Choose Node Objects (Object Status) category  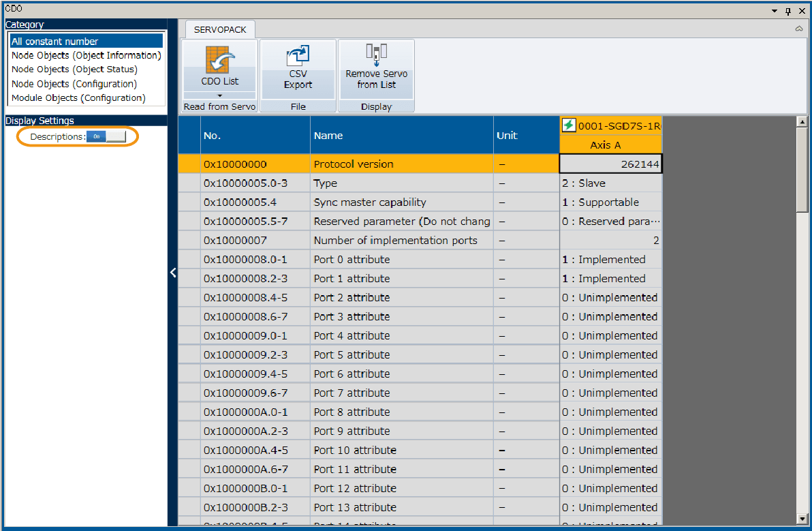click(74, 70)
